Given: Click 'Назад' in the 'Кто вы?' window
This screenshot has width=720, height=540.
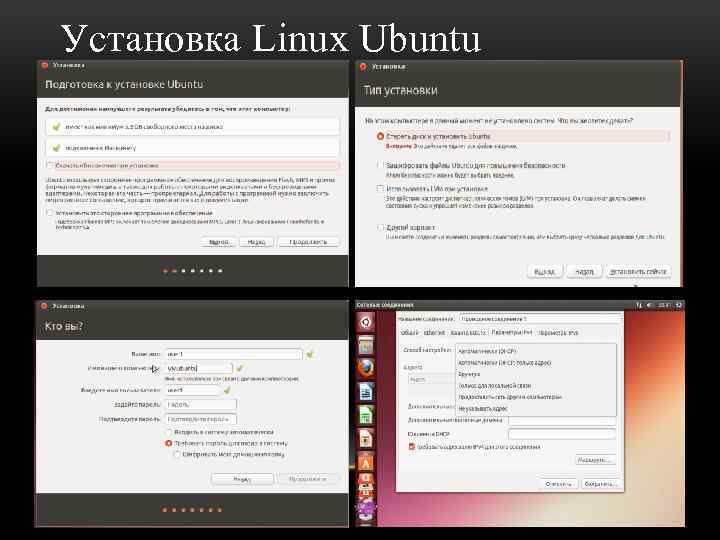Looking at the screenshot, I should (x=242, y=479).
